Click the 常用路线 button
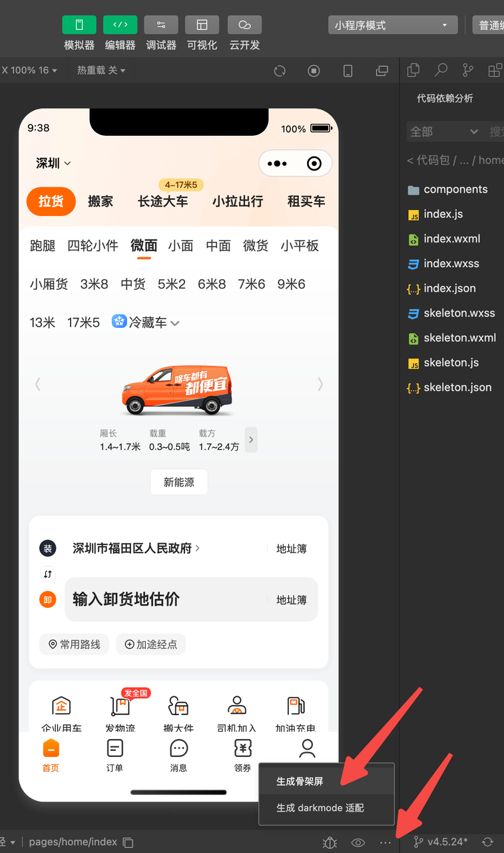Viewport: 504px width, 853px height. (x=74, y=644)
